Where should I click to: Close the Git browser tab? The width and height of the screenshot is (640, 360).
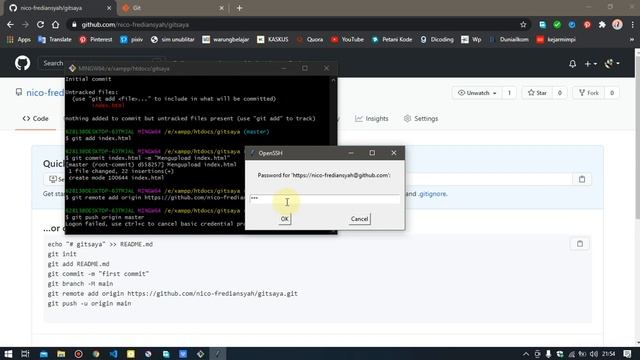pyautogui.click(x=222, y=8)
